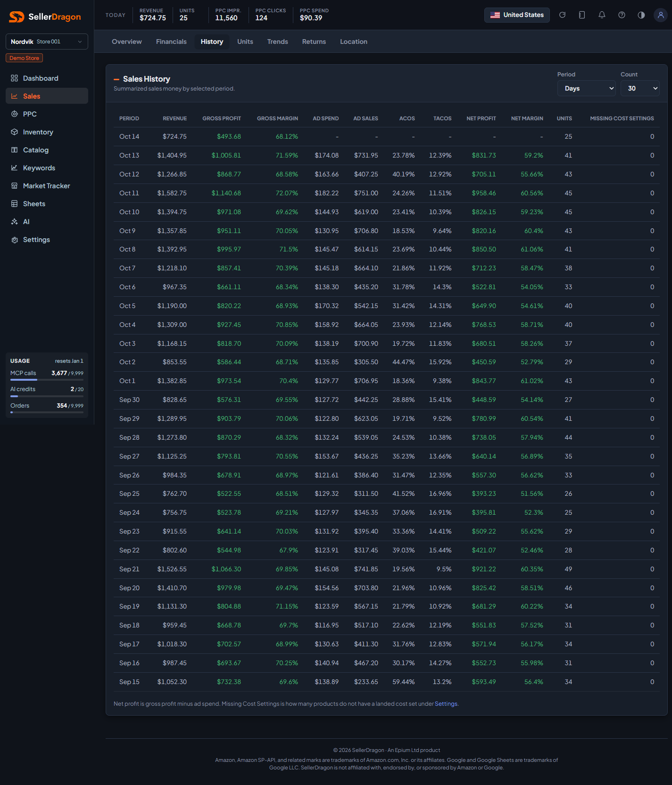Open the Count 30 dropdown
This screenshot has width=672, height=785.
[640, 88]
